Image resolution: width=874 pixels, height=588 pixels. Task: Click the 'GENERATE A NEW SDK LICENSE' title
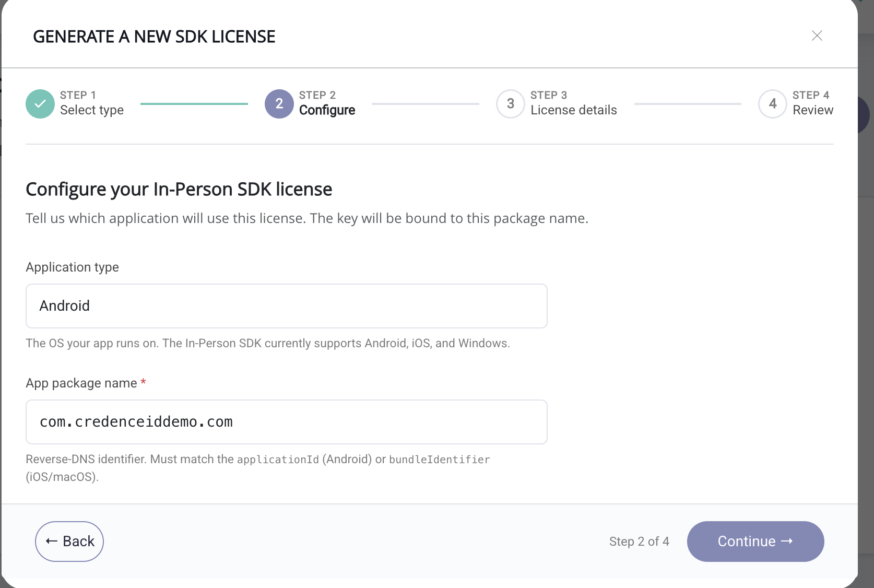[x=154, y=37]
